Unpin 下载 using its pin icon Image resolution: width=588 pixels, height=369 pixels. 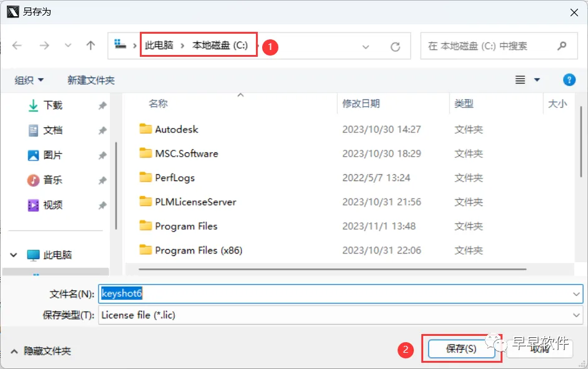coord(102,106)
